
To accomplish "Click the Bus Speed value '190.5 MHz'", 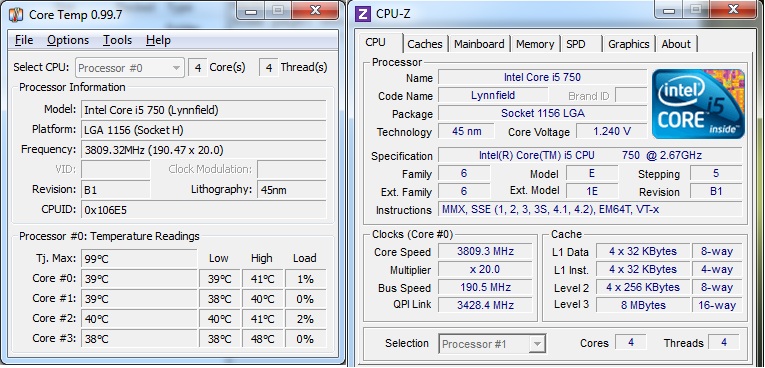I will pos(485,287).
